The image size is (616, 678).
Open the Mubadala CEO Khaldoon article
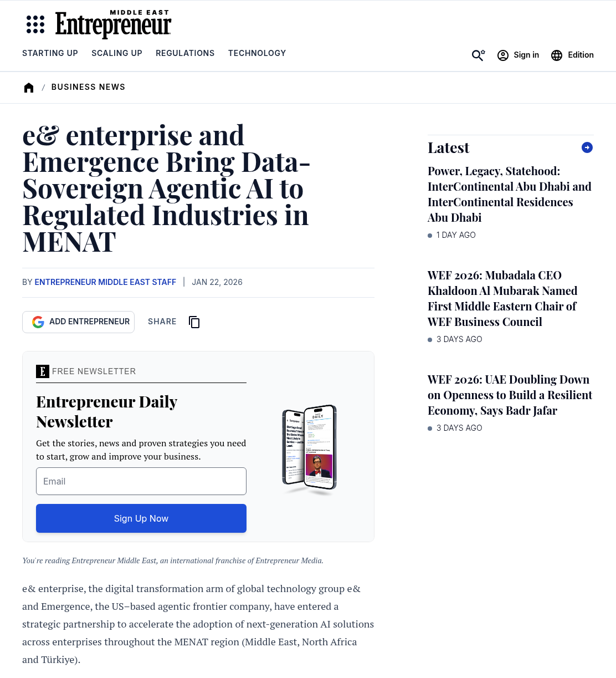coord(502,299)
